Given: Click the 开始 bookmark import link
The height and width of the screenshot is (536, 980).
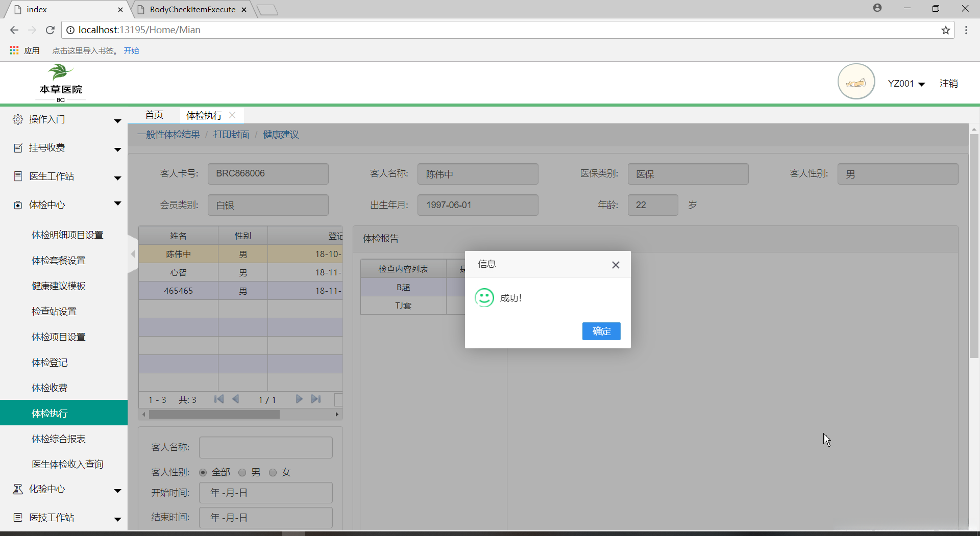Looking at the screenshot, I should click(x=131, y=50).
